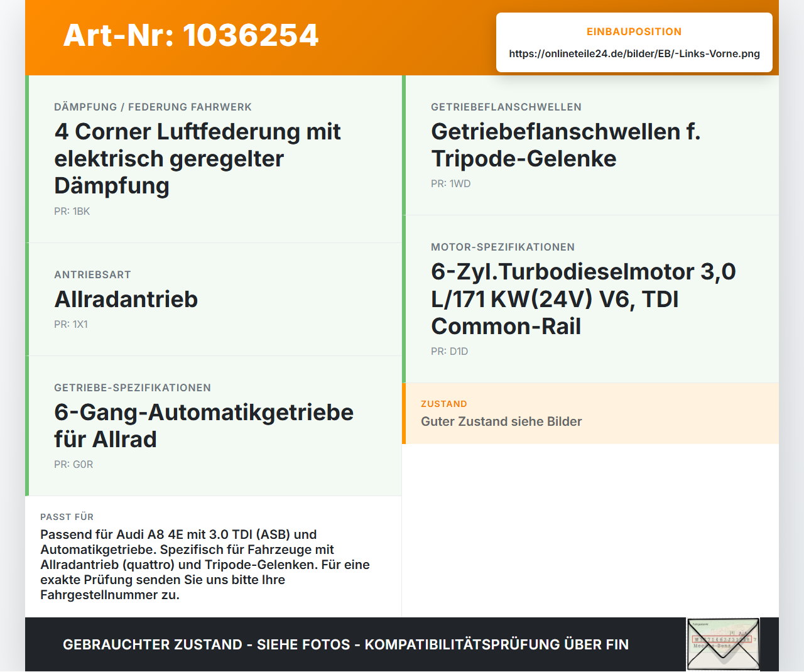This screenshot has width=804, height=672.
Task: Click the MOTOR-SPEZIFIKATIONEN label
Action: click(x=503, y=247)
